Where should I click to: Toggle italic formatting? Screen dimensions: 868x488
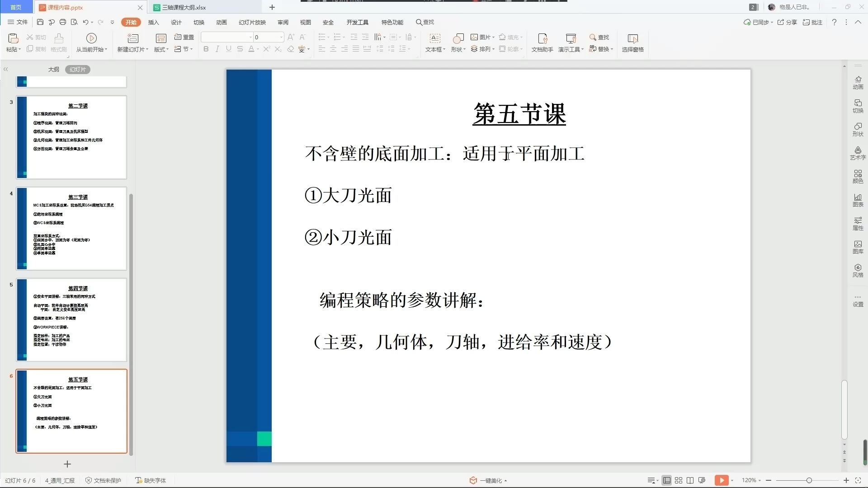pos(217,49)
